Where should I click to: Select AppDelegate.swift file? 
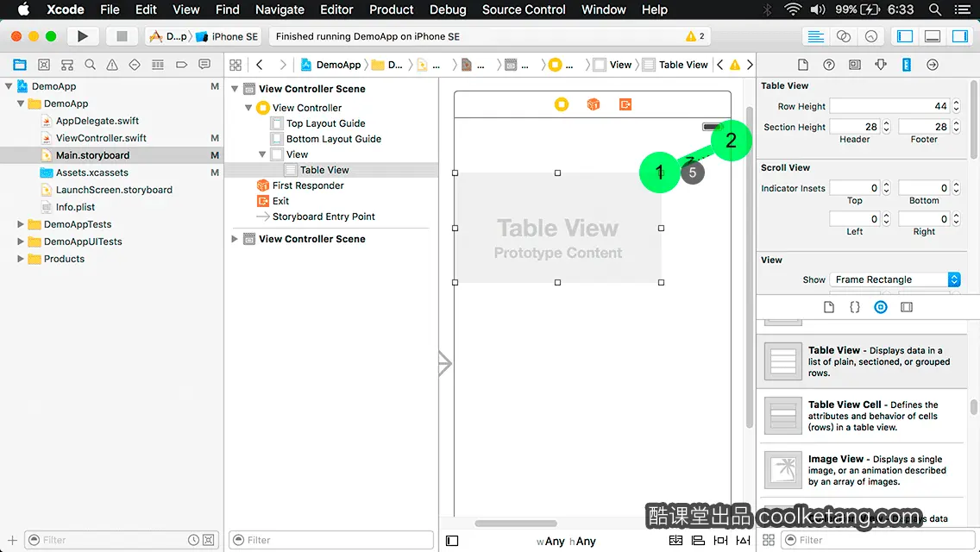coord(97,121)
